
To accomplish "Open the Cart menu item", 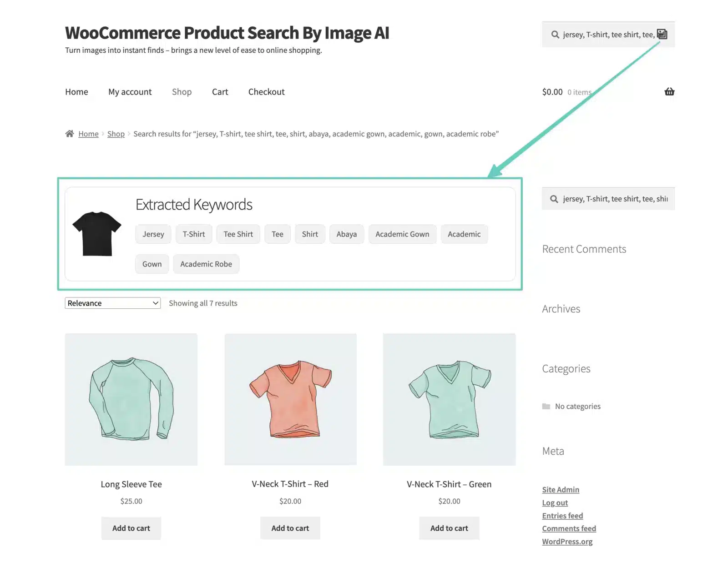I will click(x=220, y=92).
